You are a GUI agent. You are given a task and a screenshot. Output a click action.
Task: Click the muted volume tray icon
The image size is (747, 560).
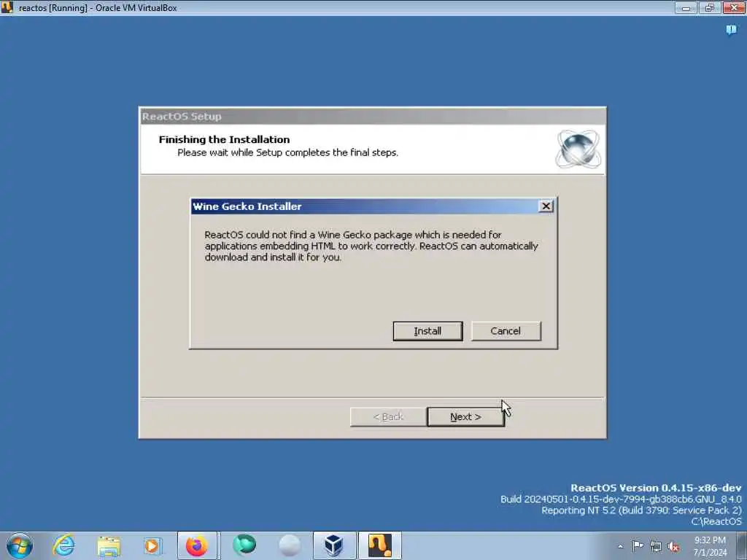(x=673, y=546)
